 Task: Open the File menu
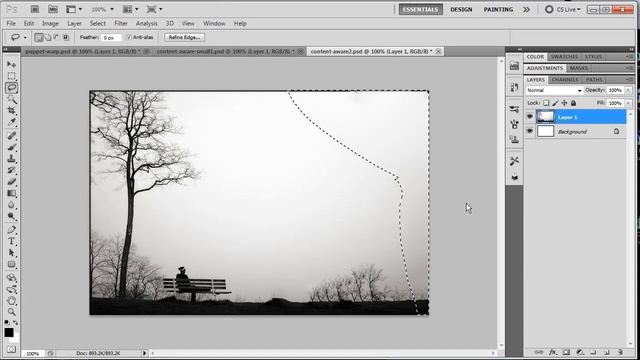[x=11, y=24]
